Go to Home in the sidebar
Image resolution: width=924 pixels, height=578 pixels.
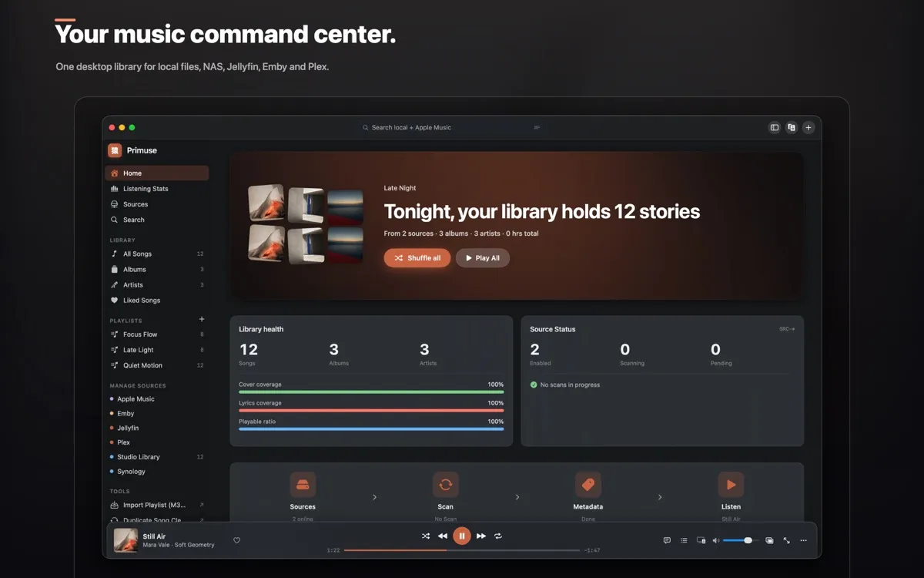(157, 173)
